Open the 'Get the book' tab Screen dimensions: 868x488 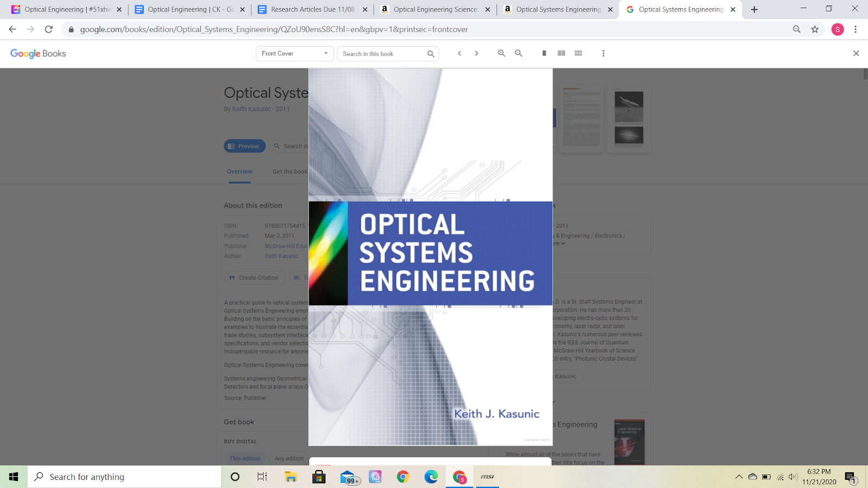[290, 171]
